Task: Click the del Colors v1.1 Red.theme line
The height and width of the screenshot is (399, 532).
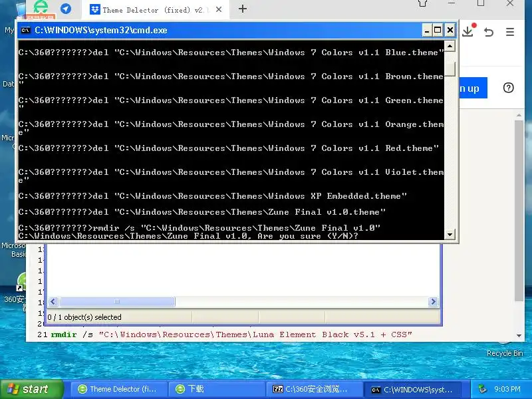Action: (228, 148)
